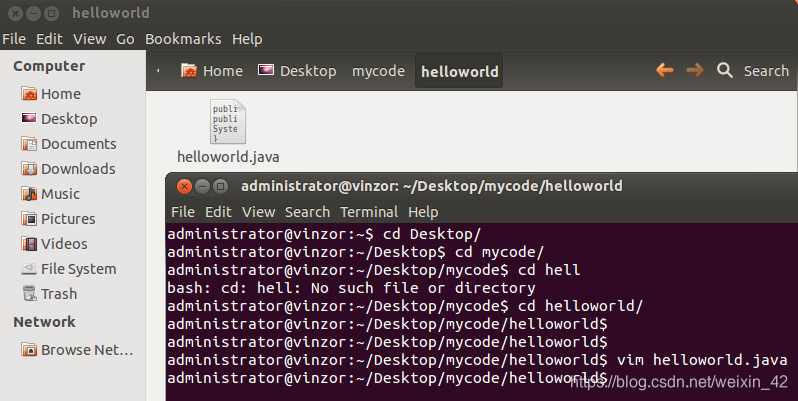Viewport: 798px width, 401px height.
Task: Go to Music folder in sidebar
Action: coord(50,194)
